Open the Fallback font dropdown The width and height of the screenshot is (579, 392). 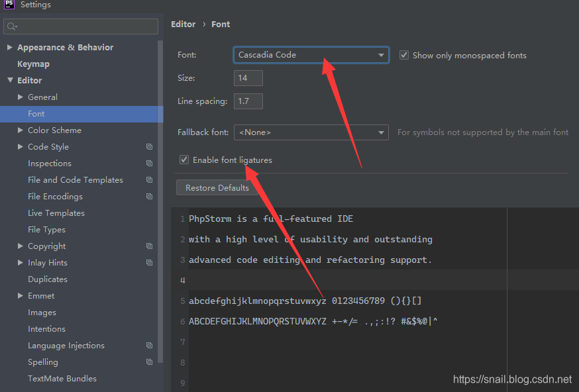[x=382, y=132]
